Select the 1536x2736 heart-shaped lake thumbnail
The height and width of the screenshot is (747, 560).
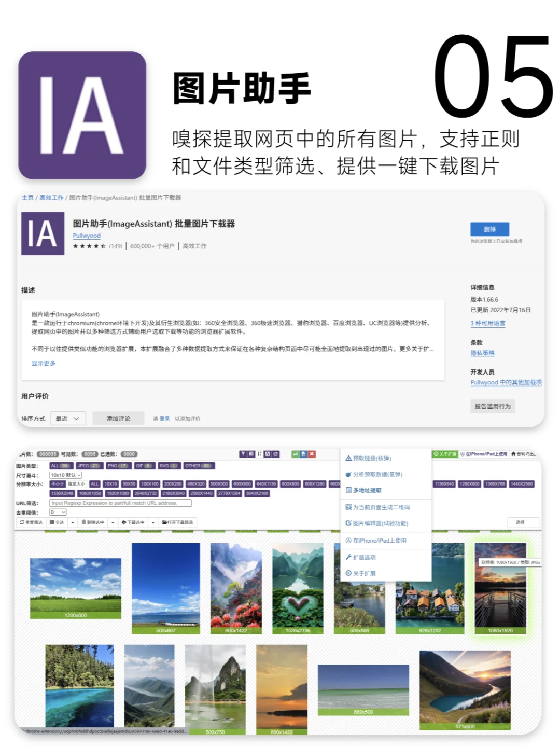[x=298, y=588]
